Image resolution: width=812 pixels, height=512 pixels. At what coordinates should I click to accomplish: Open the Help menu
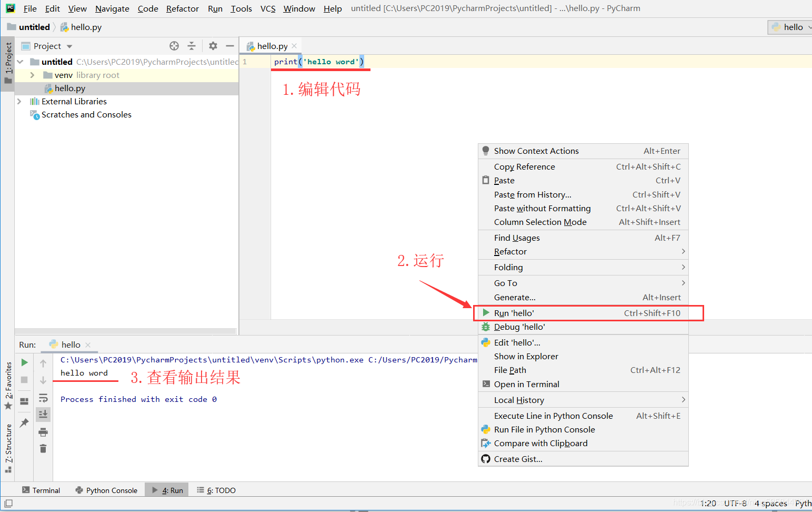(x=333, y=9)
